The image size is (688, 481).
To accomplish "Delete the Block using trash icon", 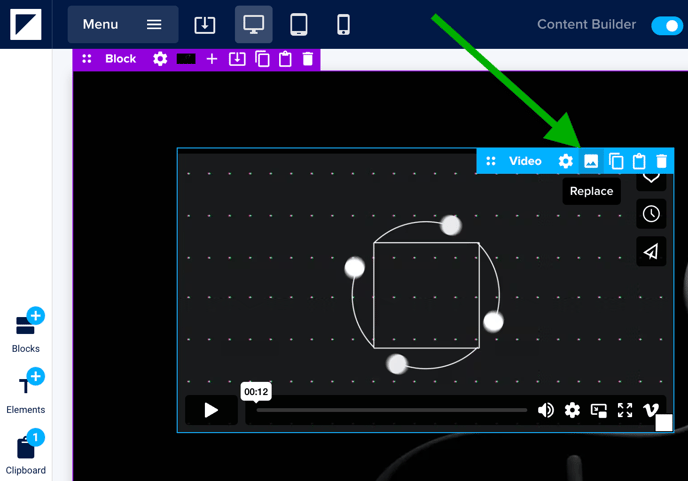I will [x=308, y=59].
